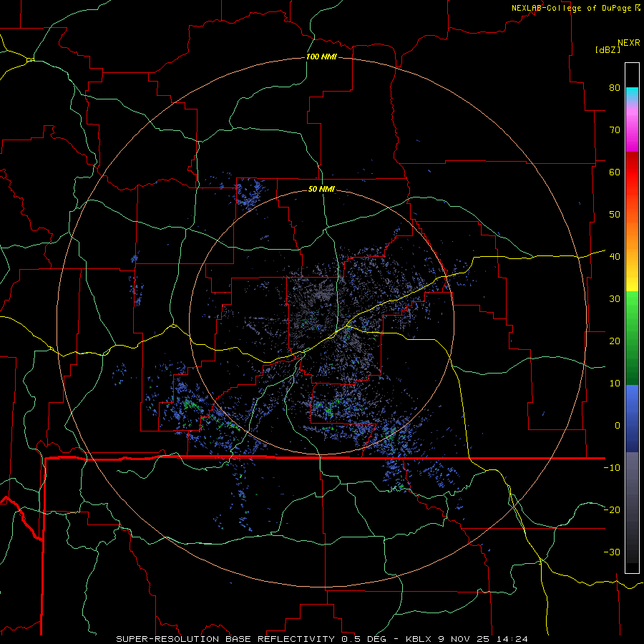644x644 pixels.
Task: Click the -30 dBZ scale value
Action: point(612,552)
